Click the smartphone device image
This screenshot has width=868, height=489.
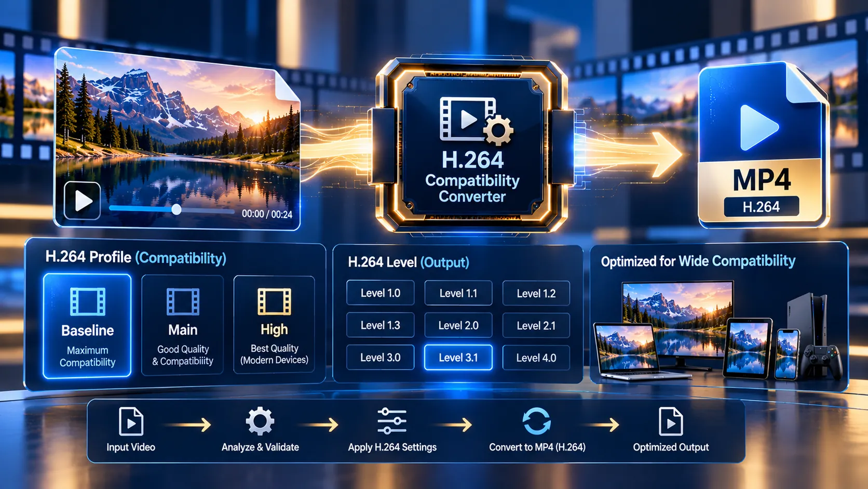pos(787,354)
